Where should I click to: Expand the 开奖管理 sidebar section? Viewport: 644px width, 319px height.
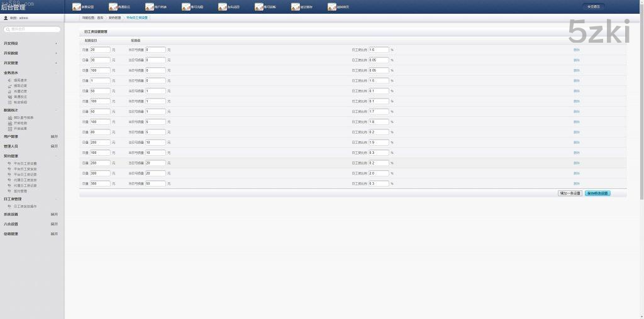tap(56, 63)
